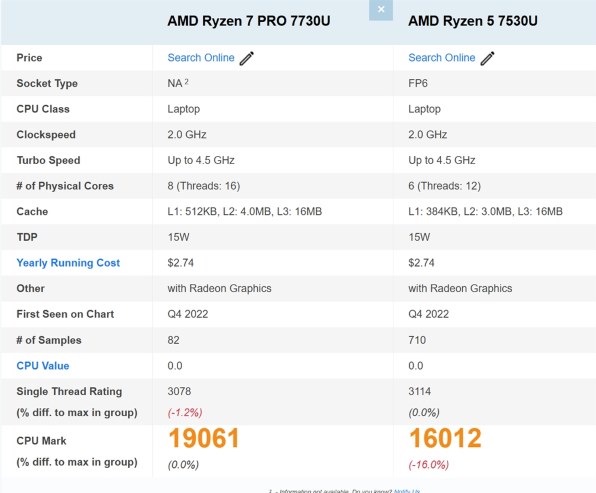Click the First Seen on Chart row label

pyautogui.click(x=65, y=314)
